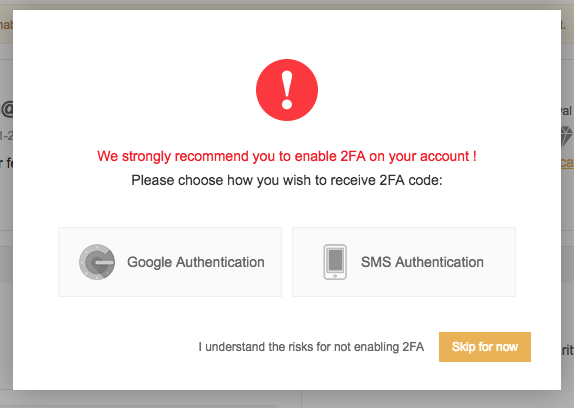
Task: Click the smartphone icon for SMS
Action: click(x=335, y=262)
